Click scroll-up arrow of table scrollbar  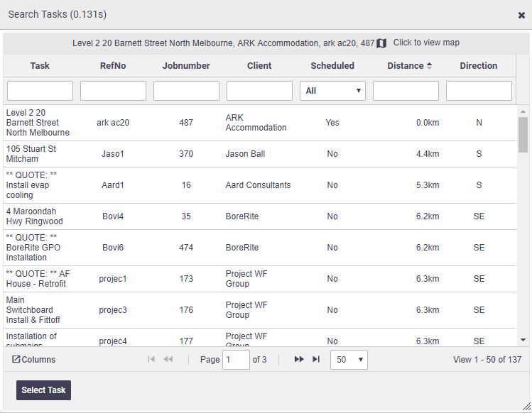tap(523, 111)
